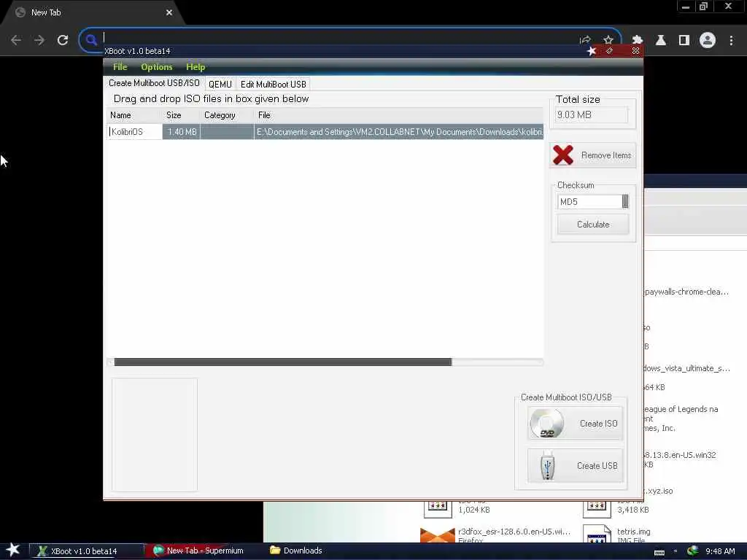This screenshot has width=747, height=560.
Task: Click the File column header
Action: point(399,115)
